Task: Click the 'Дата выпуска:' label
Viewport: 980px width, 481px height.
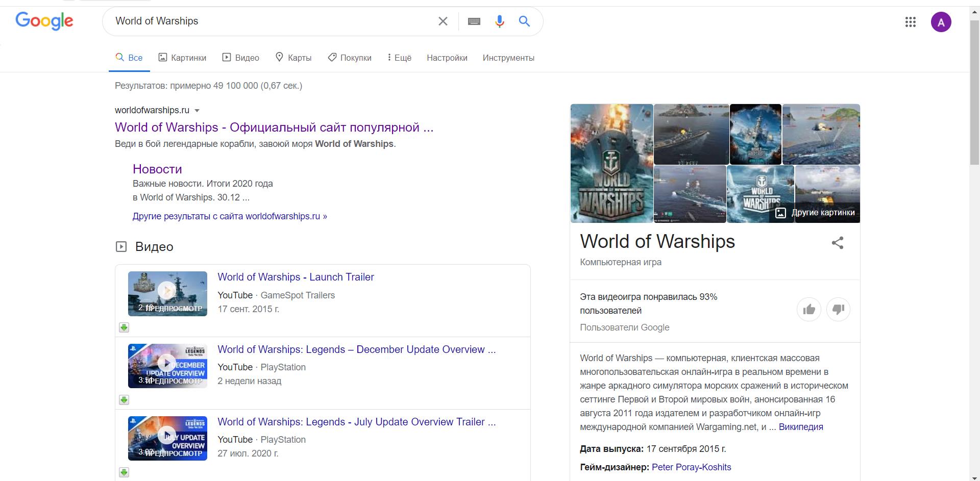Action: pos(611,449)
